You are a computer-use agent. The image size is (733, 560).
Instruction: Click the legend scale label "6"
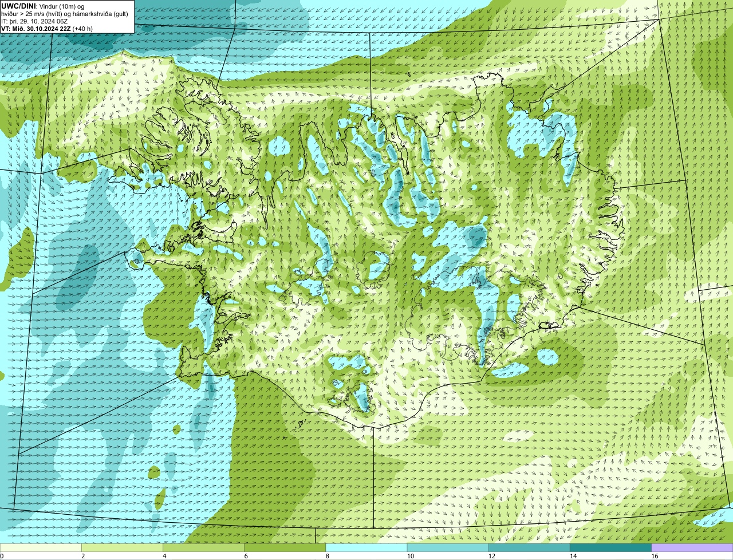click(x=246, y=556)
